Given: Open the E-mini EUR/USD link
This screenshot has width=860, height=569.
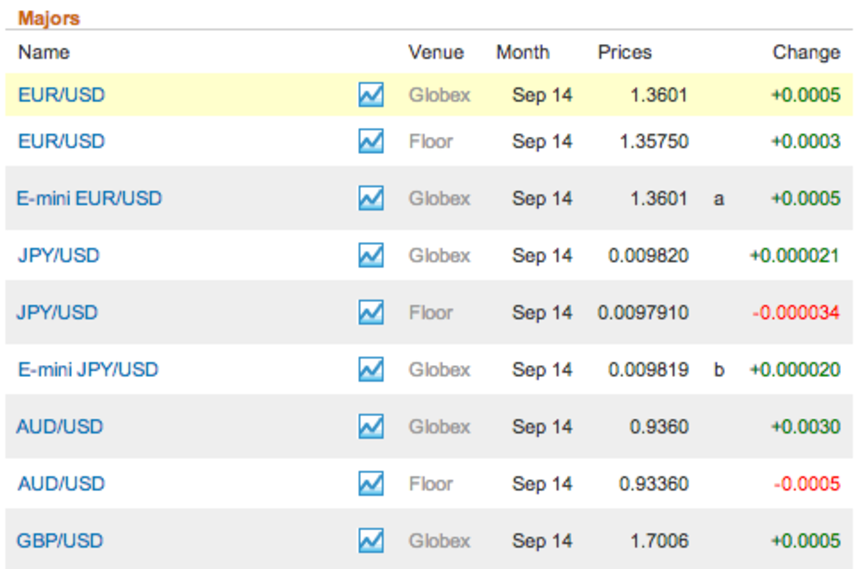Looking at the screenshot, I should (89, 198).
